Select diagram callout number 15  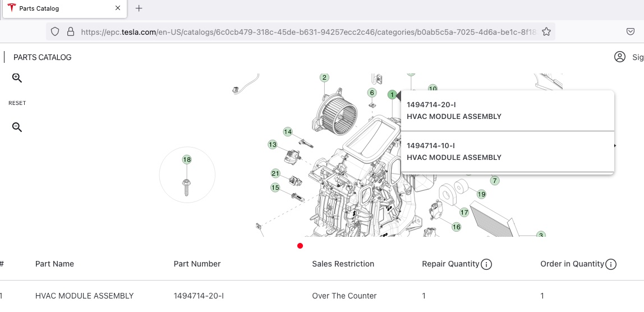pos(275,187)
